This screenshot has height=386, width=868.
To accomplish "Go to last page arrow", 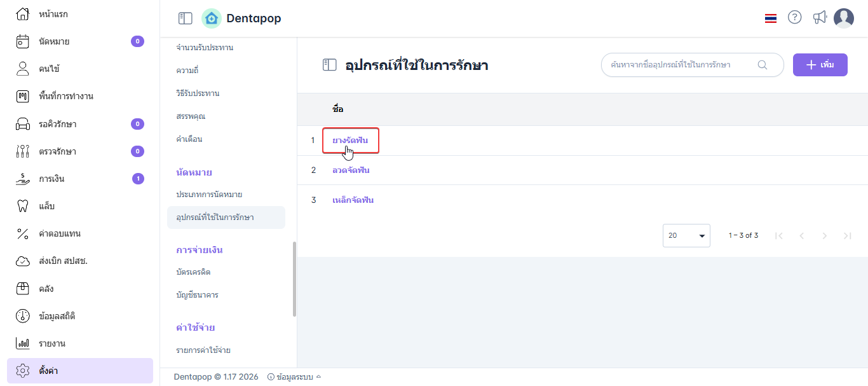I will [x=848, y=236].
